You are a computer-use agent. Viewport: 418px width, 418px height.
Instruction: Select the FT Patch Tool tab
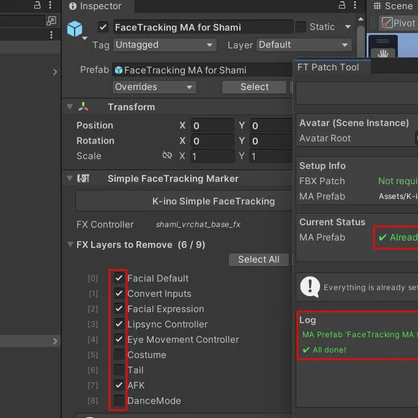click(328, 67)
